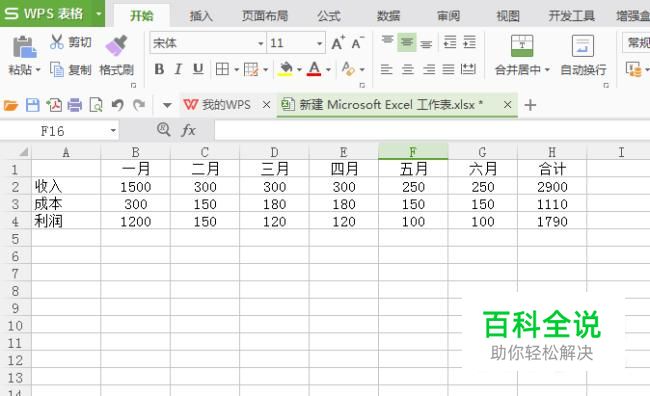650x396 pixels.
Task: Close the 我的WPS tab
Action: (x=267, y=105)
